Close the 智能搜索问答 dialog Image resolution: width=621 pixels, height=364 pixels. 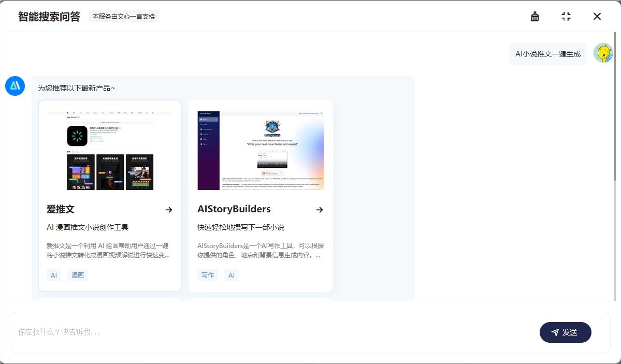597,16
